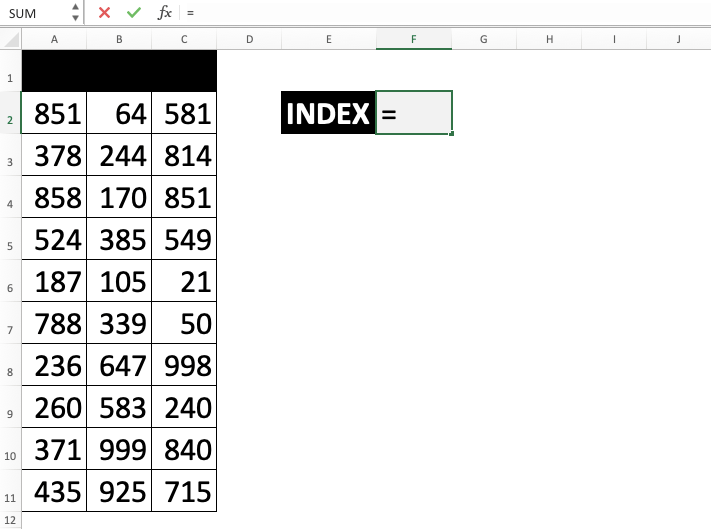The height and width of the screenshot is (529, 711).
Task: Select column B header
Action: pyautogui.click(x=119, y=39)
